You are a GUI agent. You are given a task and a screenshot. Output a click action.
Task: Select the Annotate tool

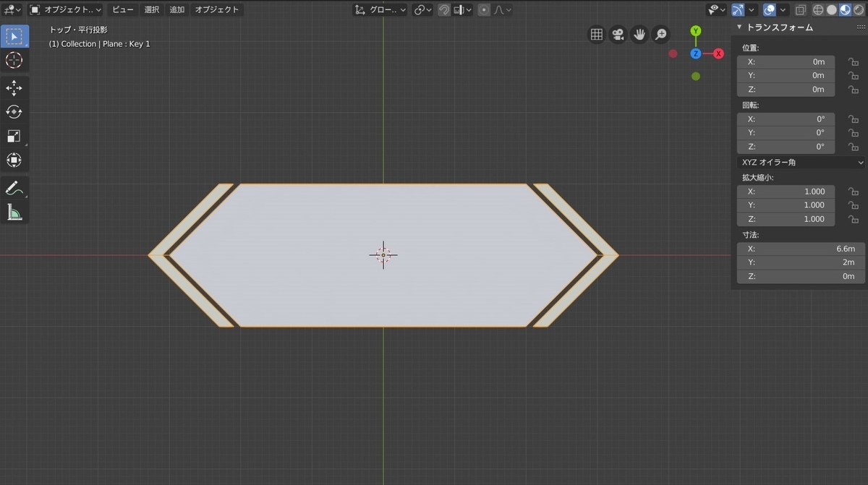point(14,188)
